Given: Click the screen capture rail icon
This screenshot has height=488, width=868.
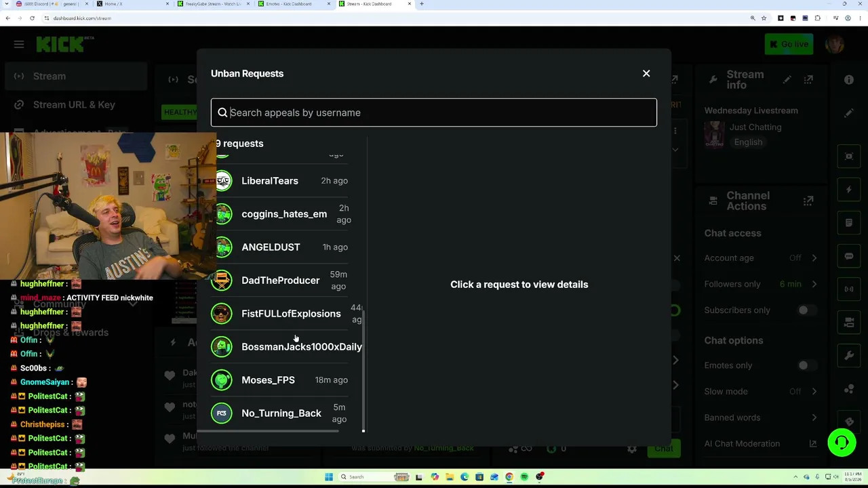Looking at the screenshot, I should click(849, 157).
